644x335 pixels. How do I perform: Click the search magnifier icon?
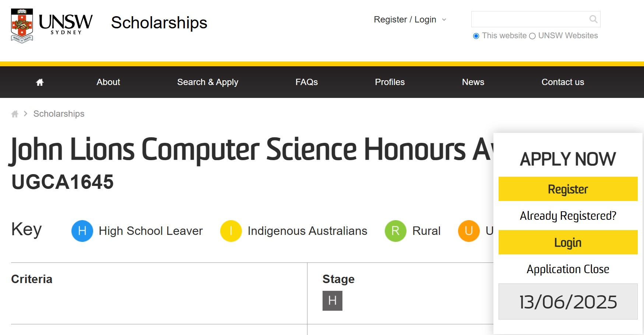coord(593,19)
